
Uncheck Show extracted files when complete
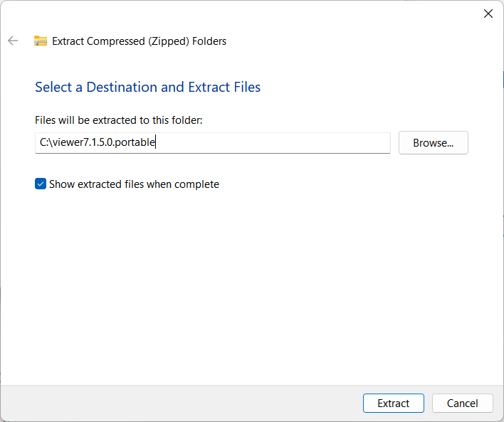tap(41, 184)
